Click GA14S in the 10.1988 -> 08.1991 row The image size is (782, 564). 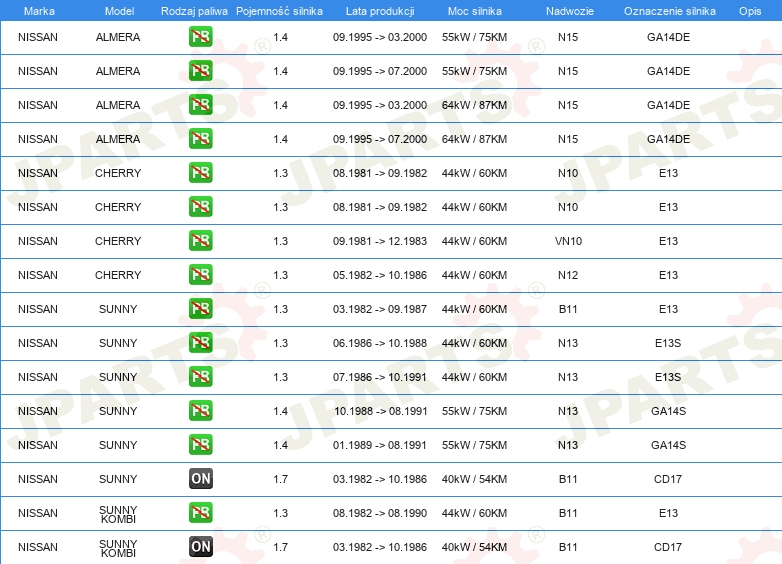(668, 411)
